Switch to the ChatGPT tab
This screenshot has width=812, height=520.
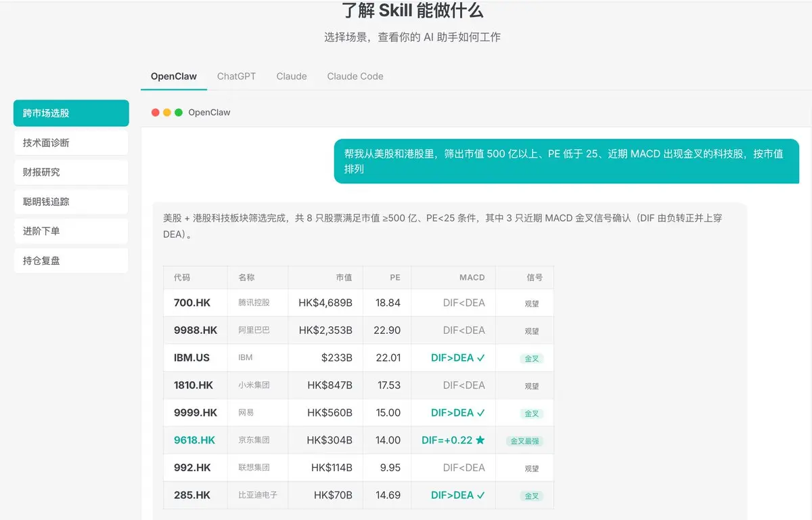pyautogui.click(x=236, y=77)
